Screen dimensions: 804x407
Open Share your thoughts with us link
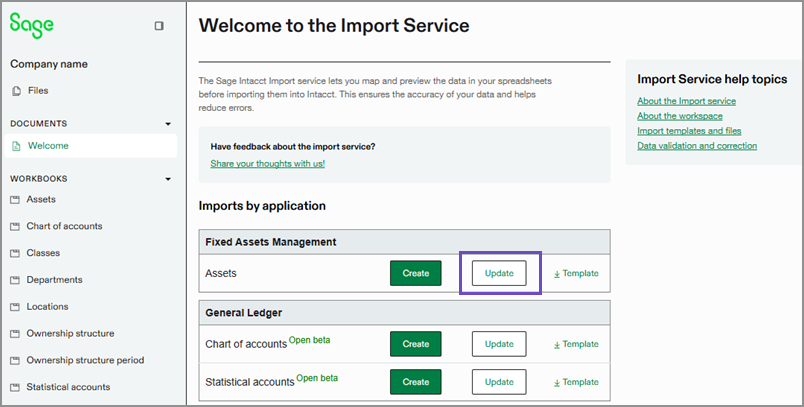pyautogui.click(x=267, y=163)
